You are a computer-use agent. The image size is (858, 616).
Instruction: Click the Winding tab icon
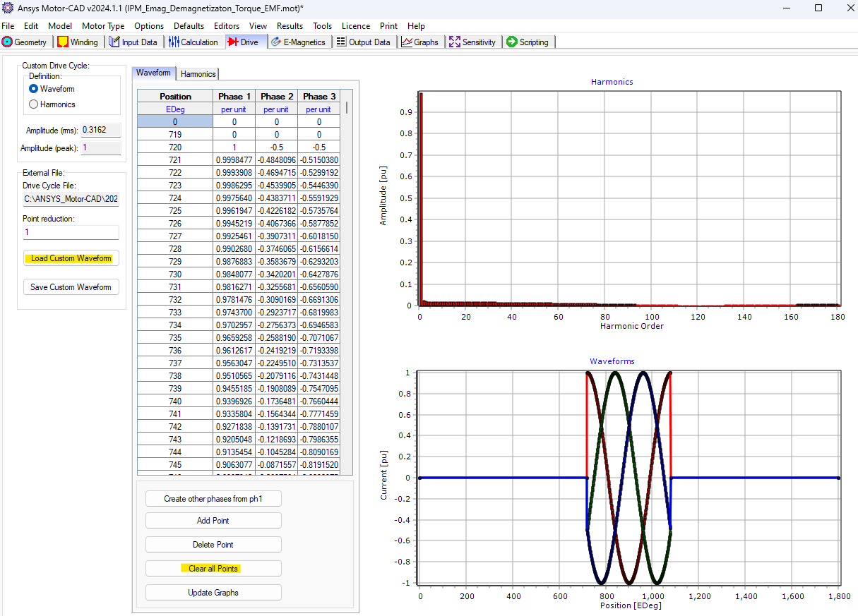point(62,42)
